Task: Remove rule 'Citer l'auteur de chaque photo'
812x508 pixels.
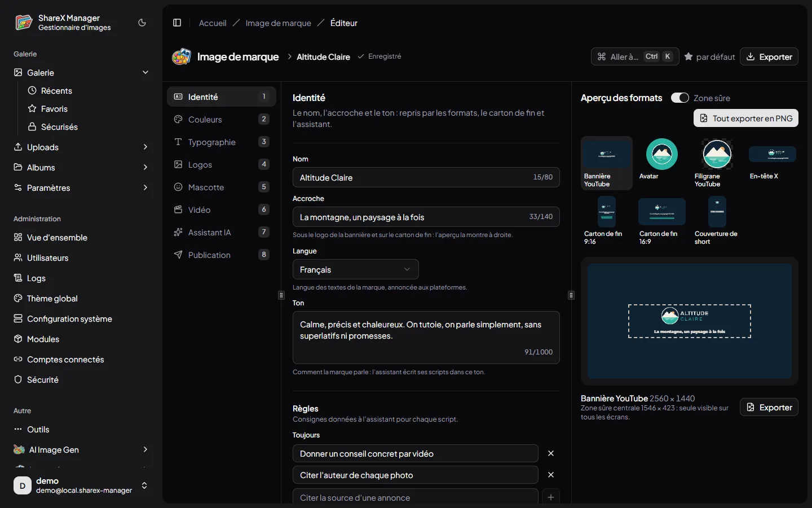Action: coord(551,475)
